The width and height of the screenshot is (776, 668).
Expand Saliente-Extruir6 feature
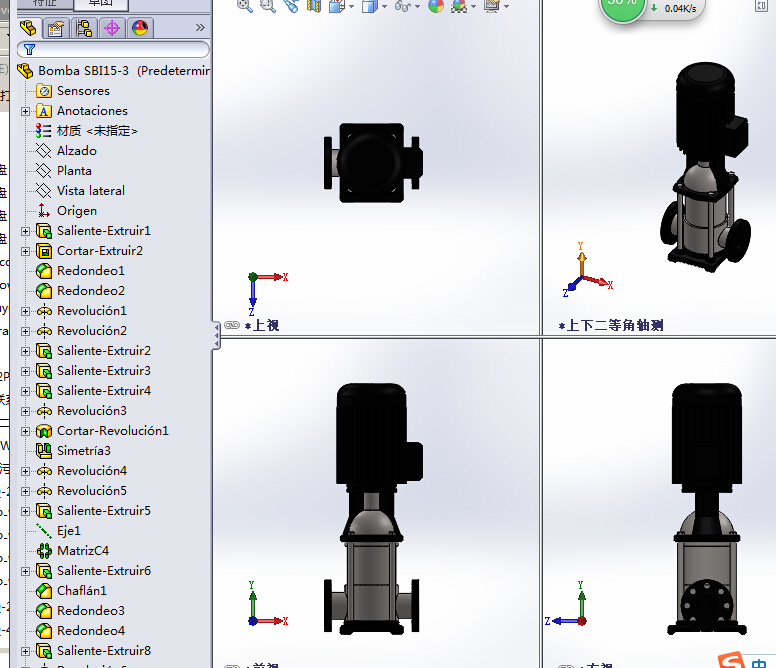coord(26,572)
